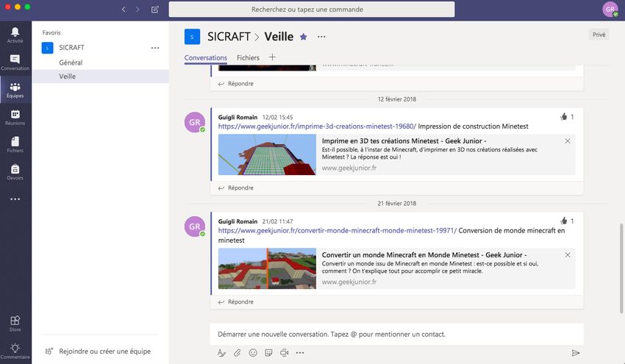The width and height of the screenshot is (625, 364).
Task: Show more compose options
Action: (x=300, y=353)
